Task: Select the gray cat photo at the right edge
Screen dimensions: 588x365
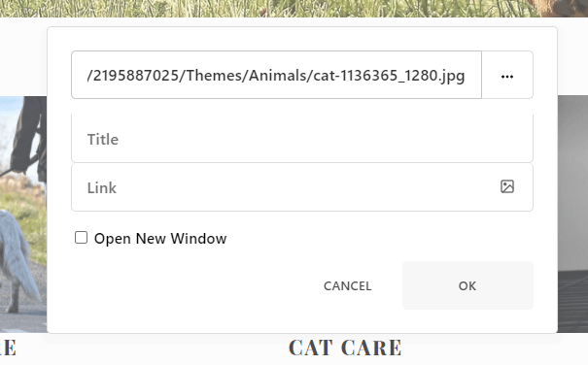Action: pos(572,214)
